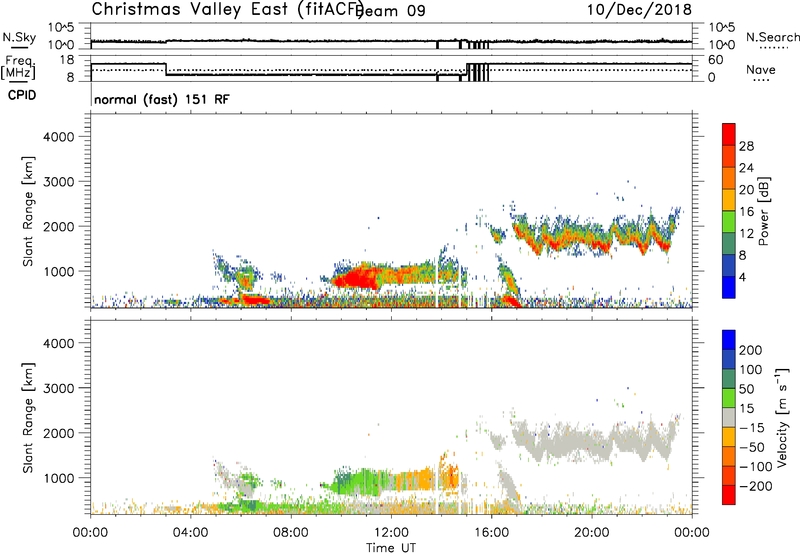Viewport: 800px width, 554px height.
Task: Click the 'N.Search' legend label
Action: point(772,37)
